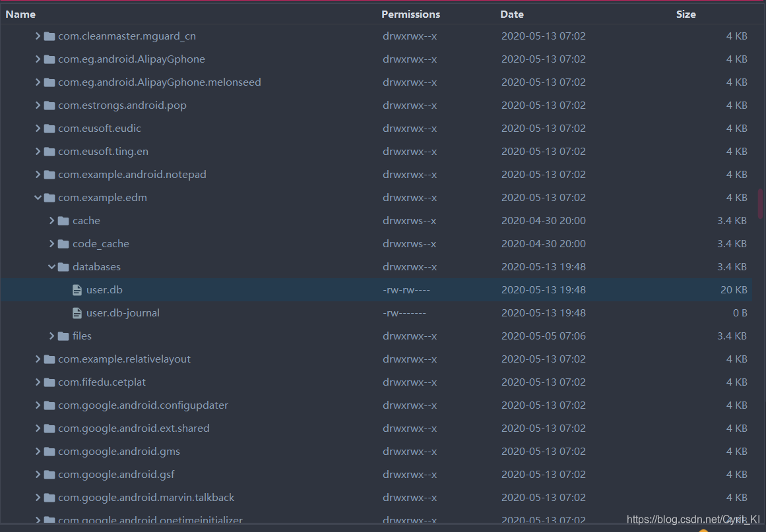
Task: Click databases folder date 2020-05-13 19:48
Action: (x=543, y=267)
